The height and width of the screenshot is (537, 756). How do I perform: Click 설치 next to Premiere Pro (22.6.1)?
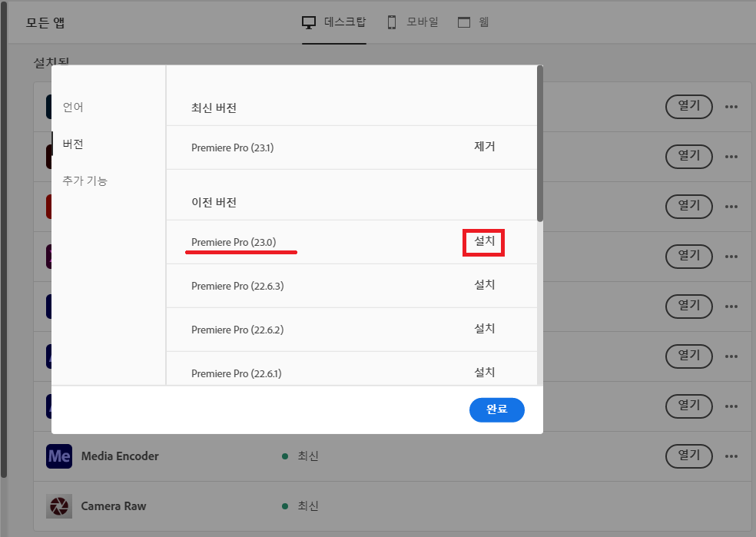tap(485, 372)
